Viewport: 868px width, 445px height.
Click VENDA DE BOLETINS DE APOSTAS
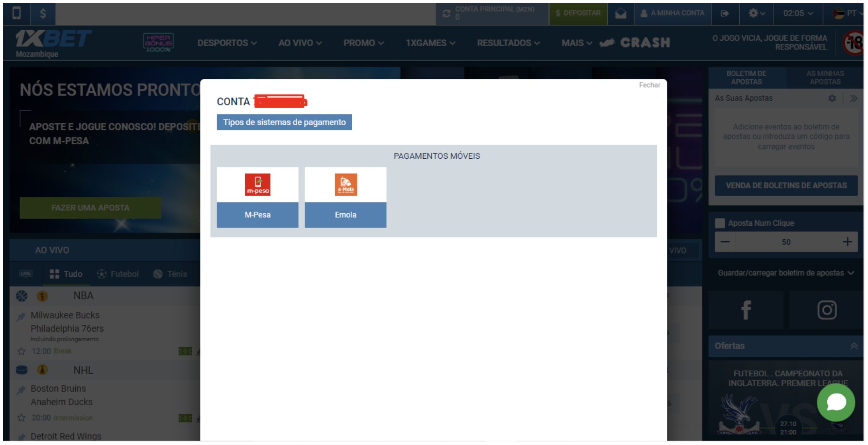[x=786, y=185]
